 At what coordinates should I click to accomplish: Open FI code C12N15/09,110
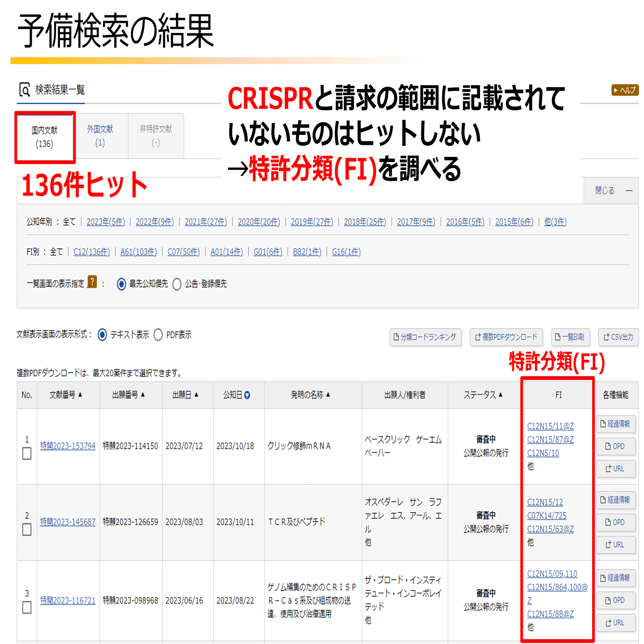552,574
